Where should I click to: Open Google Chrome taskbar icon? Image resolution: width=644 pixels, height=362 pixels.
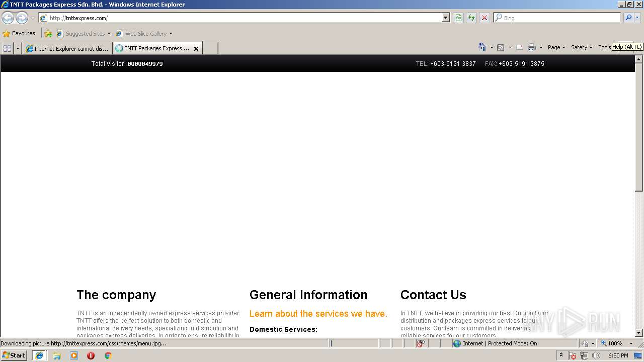click(x=108, y=355)
